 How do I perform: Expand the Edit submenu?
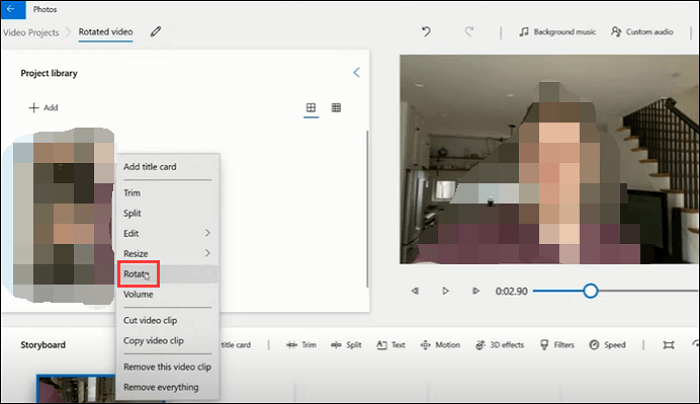pyautogui.click(x=165, y=233)
